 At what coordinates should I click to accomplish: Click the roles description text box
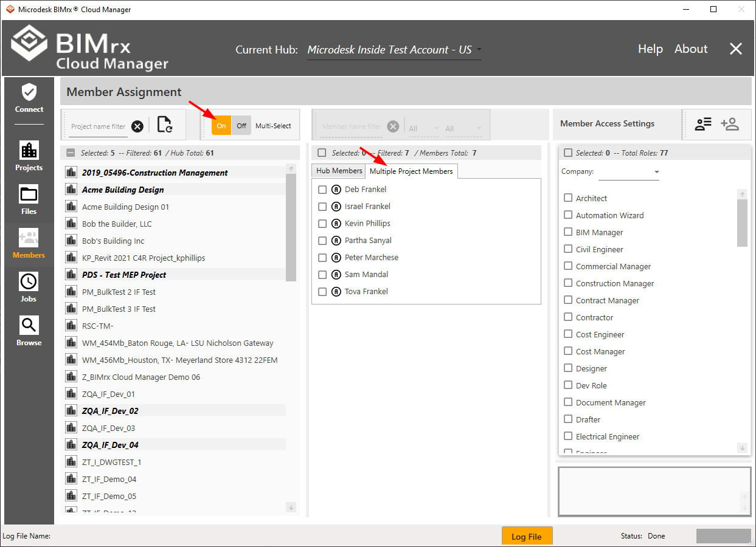(654, 492)
